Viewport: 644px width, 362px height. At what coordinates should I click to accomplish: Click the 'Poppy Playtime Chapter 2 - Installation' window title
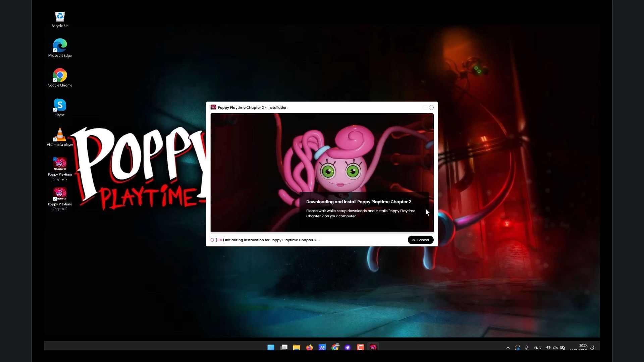(x=253, y=108)
